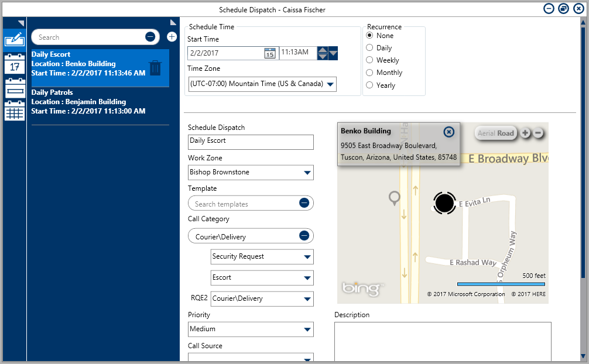Open the Start Time calendar date picker

pos(269,53)
